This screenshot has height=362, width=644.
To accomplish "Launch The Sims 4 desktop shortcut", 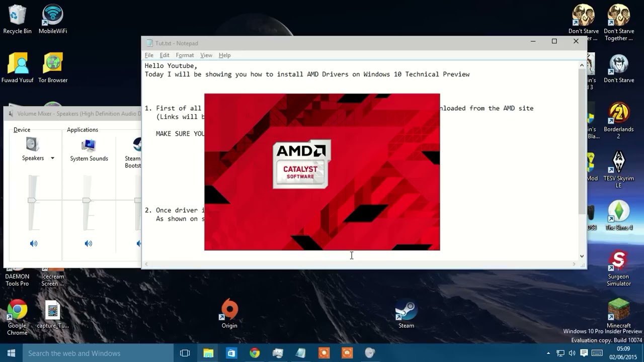I will (x=618, y=216).
